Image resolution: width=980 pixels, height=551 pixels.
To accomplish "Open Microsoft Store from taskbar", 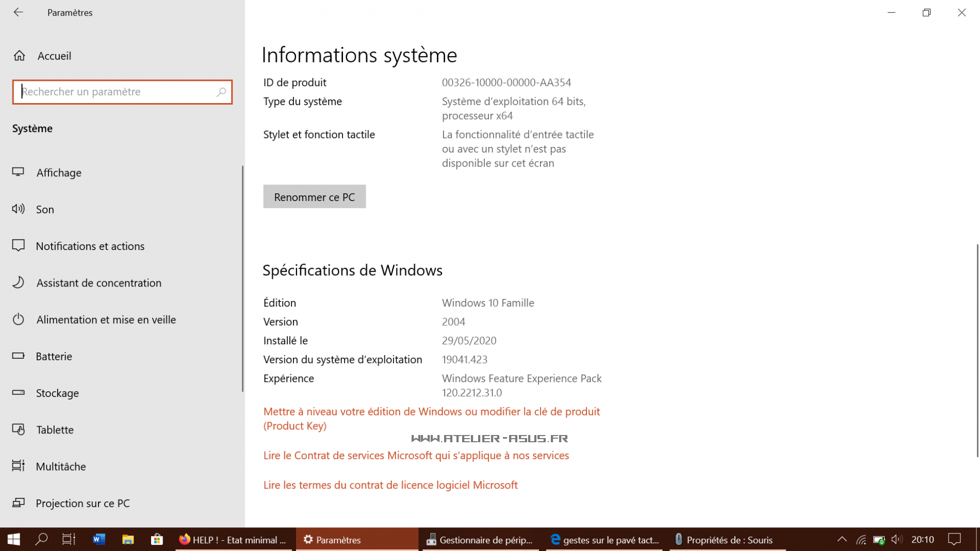I will (x=157, y=540).
